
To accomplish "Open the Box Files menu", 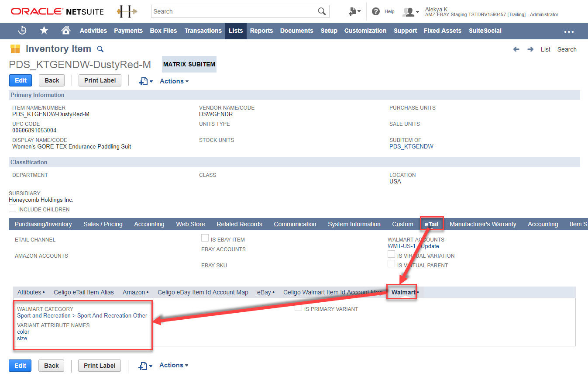I will coord(164,31).
